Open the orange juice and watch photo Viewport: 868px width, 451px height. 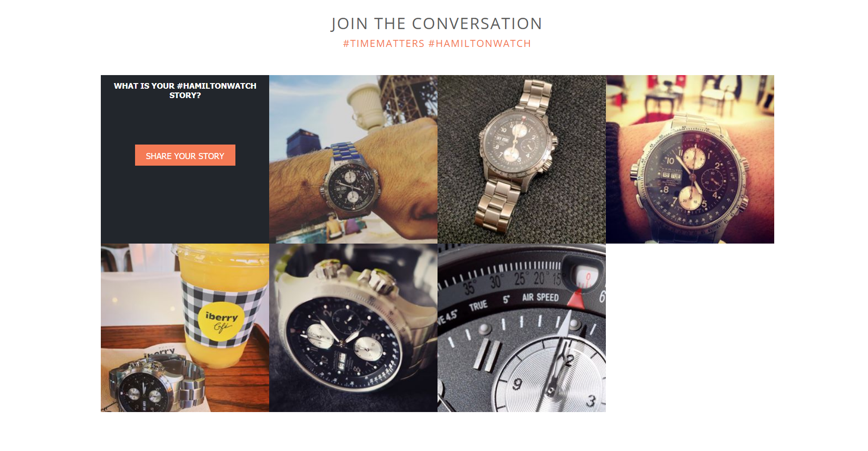coord(185,328)
